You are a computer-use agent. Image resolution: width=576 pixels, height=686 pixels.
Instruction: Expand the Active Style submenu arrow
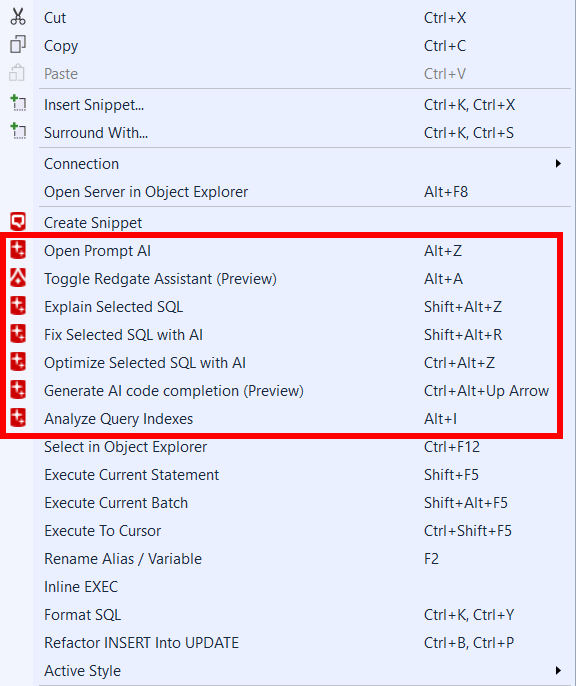pyautogui.click(x=558, y=670)
